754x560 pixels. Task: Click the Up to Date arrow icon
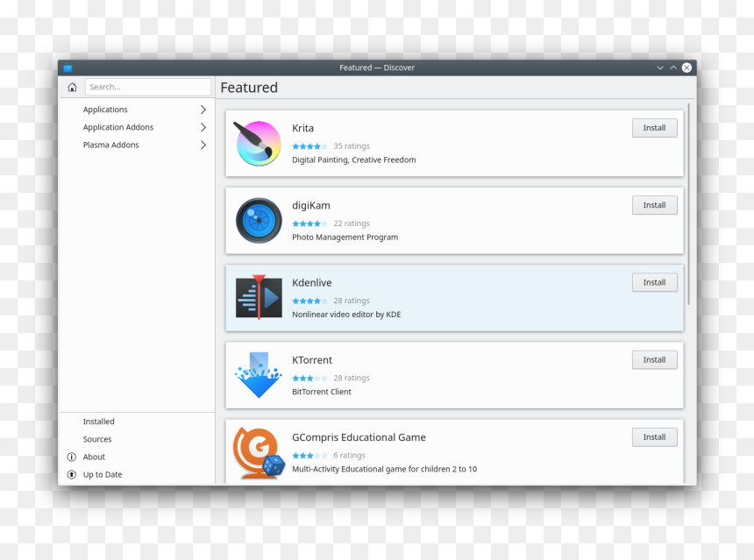[72, 474]
